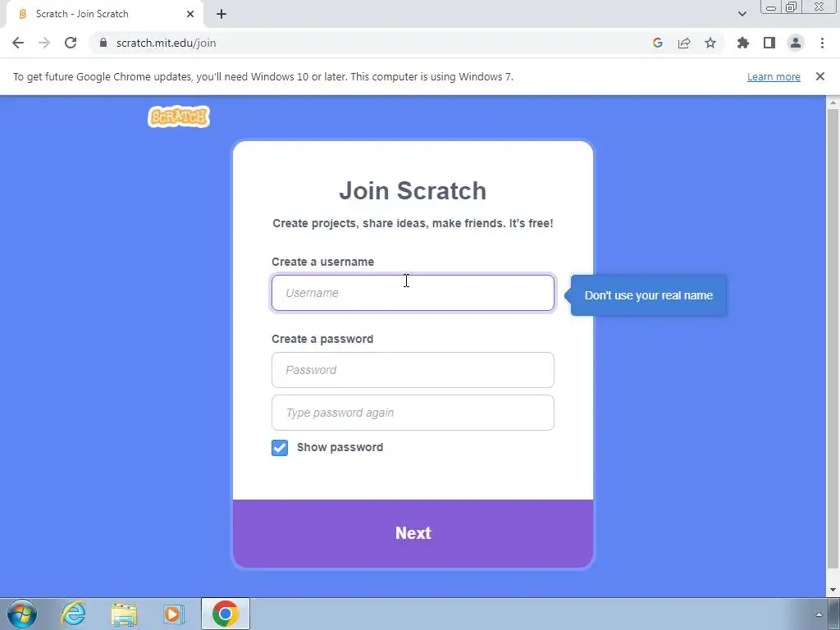Bookmark this page with the star icon
This screenshot has height=630, width=840.
click(x=710, y=43)
